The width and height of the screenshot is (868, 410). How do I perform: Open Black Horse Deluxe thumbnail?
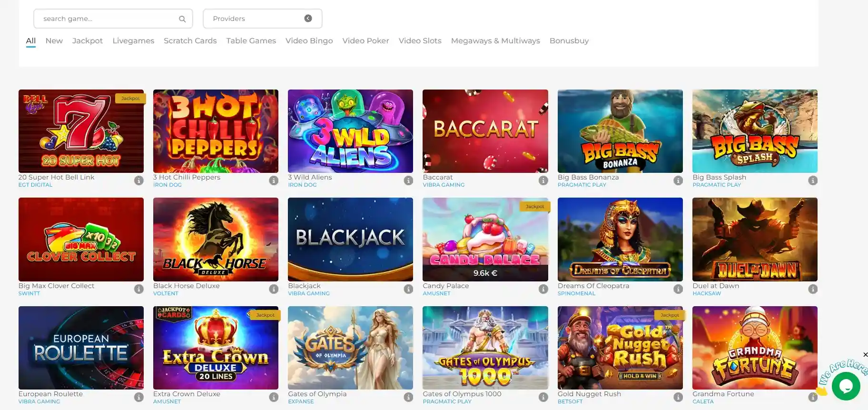[x=216, y=240]
